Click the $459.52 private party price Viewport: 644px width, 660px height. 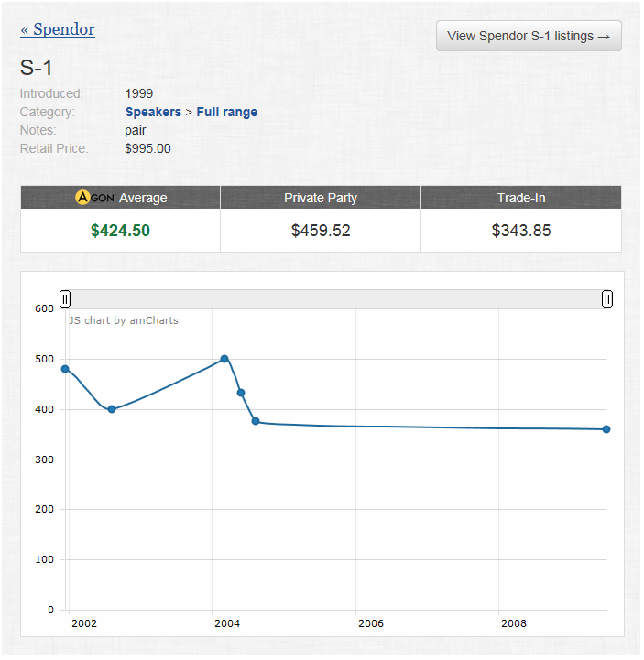(321, 230)
